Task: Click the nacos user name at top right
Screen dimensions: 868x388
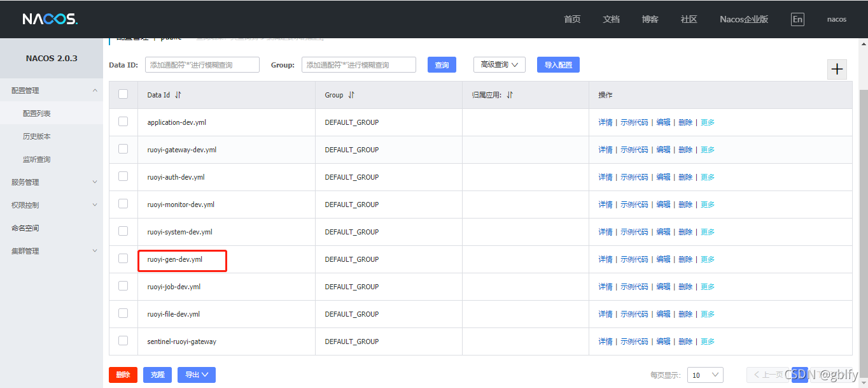Action: (x=836, y=19)
